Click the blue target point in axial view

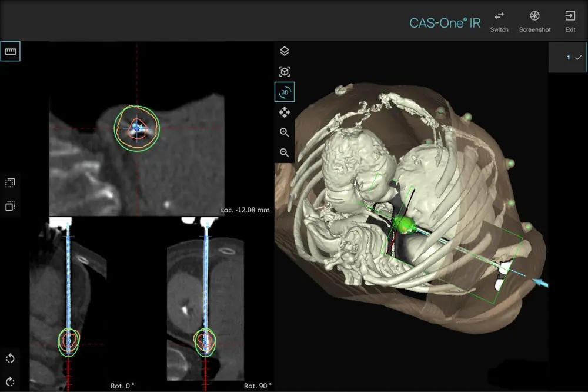tap(136, 128)
